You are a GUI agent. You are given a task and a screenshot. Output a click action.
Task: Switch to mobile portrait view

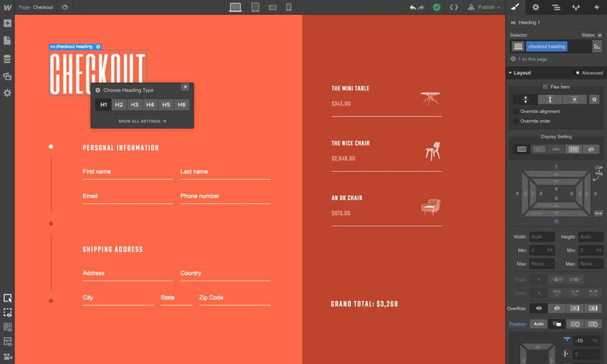click(289, 7)
